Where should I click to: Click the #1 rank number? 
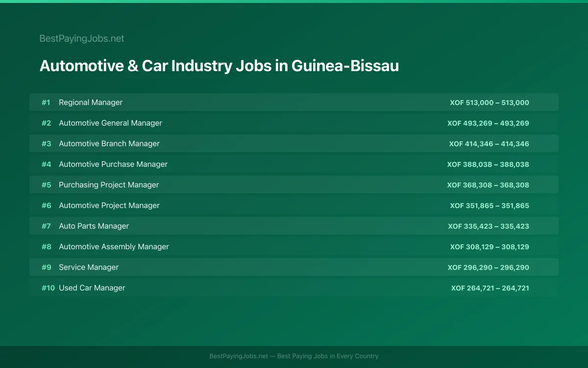coord(46,103)
